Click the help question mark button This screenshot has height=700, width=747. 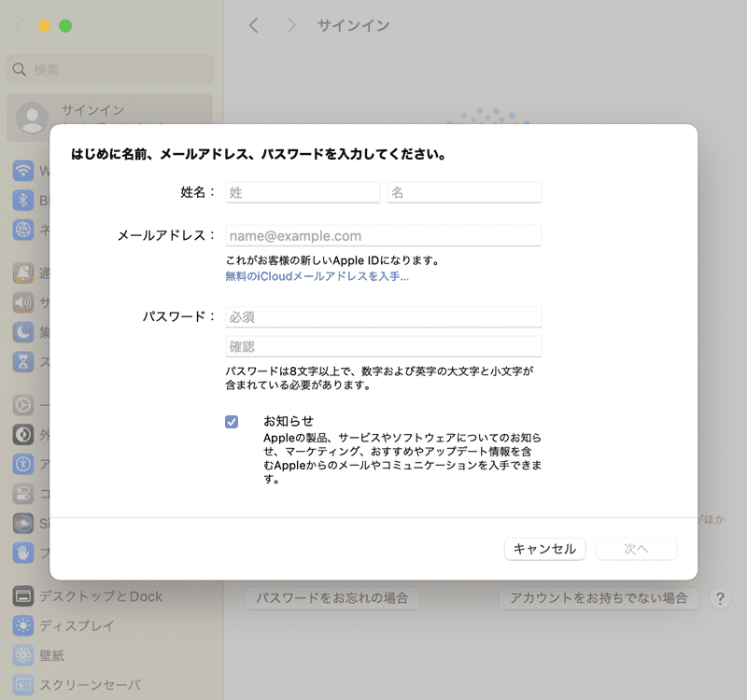(720, 598)
